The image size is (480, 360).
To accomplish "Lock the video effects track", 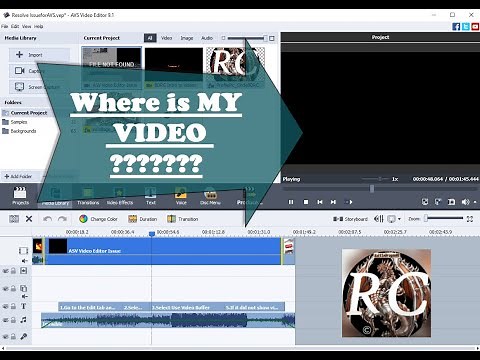I will (x=13, y=271).
